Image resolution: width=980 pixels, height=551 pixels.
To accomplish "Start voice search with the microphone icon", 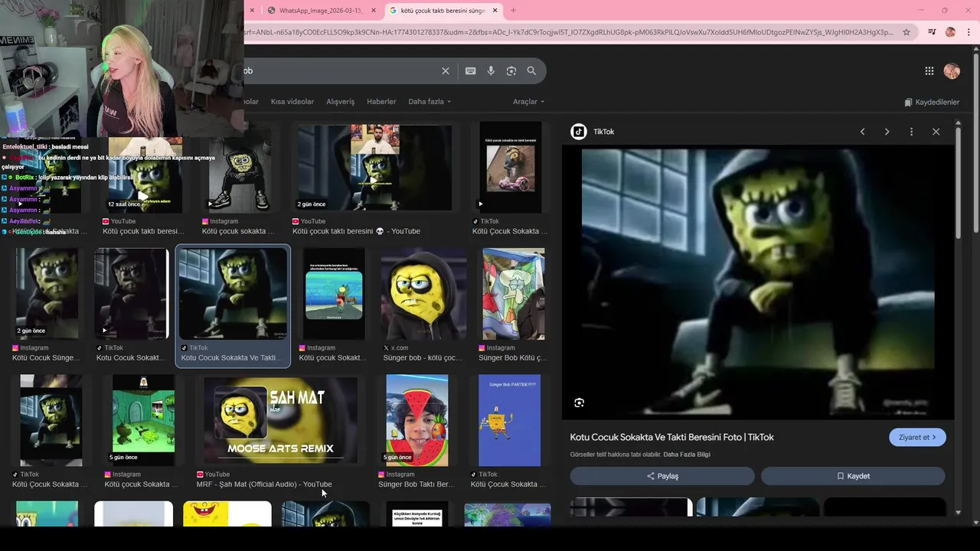I will coord(491,71).
